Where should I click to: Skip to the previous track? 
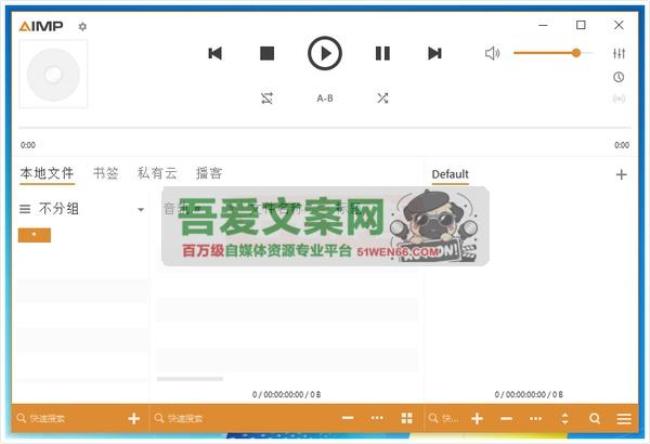[x=215, y=53]
